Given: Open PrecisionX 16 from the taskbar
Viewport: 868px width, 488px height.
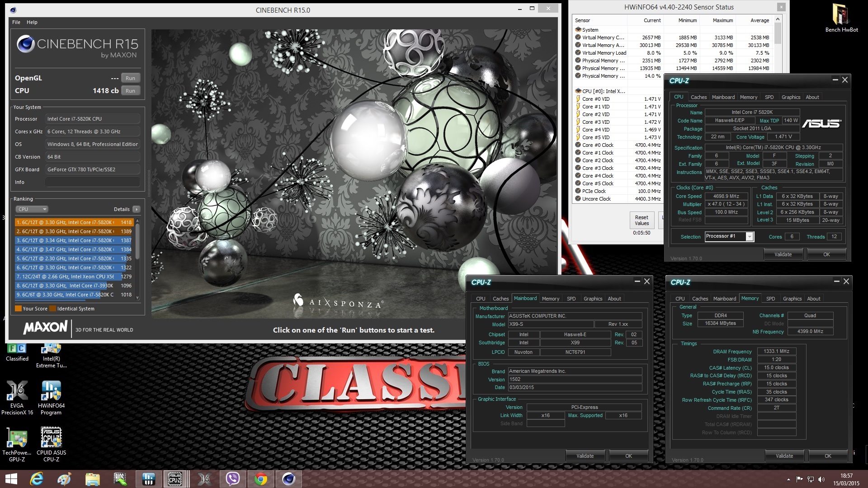Looking at the screenshot, I should click(x=204, y=479).
